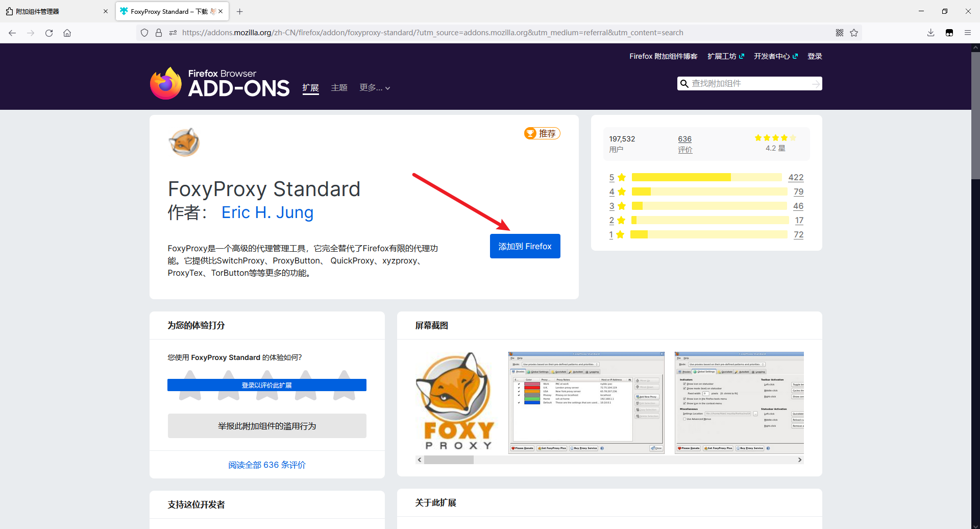This screenshot has height=529, width=980.
Task: Click the page vertical scrollbar thumb
Action: point(975,115)
